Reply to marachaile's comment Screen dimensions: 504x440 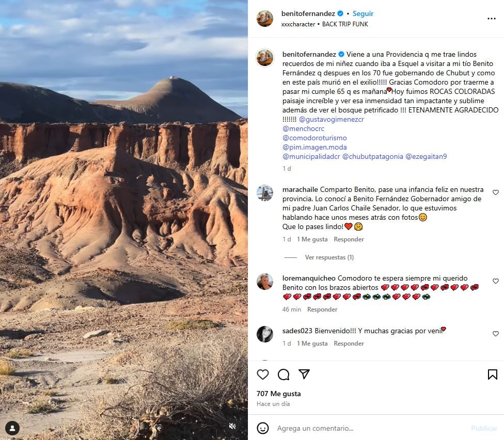(x=349, y=239)
